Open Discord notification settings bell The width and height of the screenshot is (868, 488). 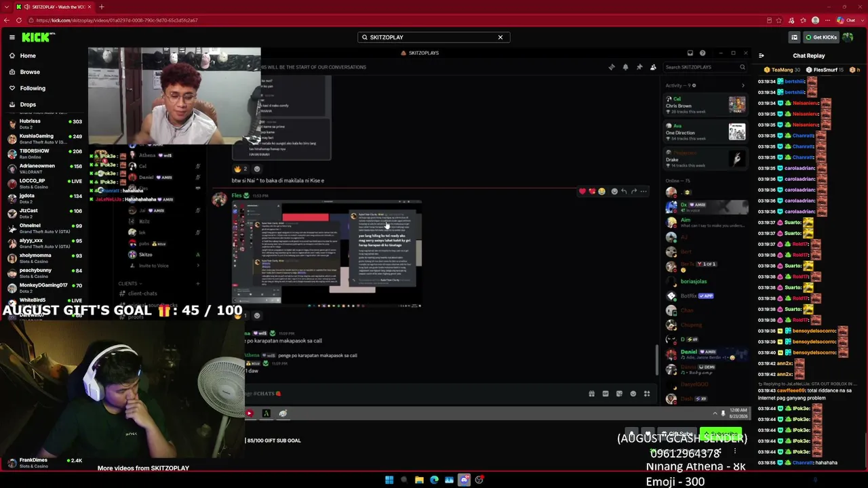pyautogui.click(x=625, y=67)
